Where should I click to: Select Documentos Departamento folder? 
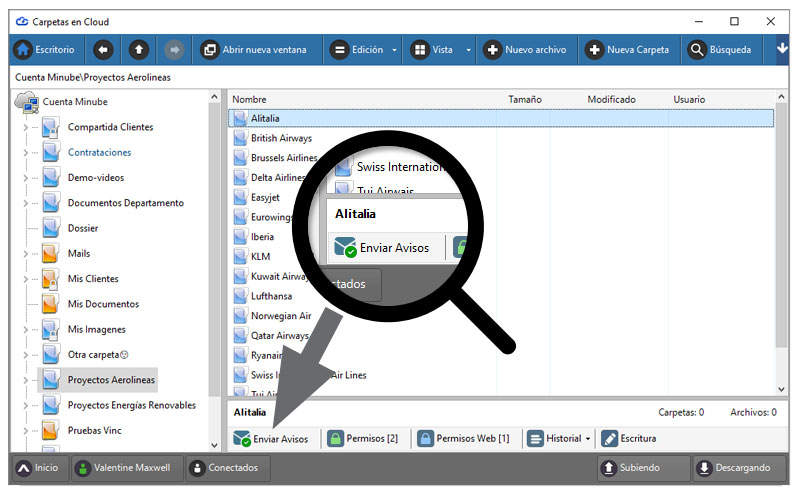click(126, 203)
